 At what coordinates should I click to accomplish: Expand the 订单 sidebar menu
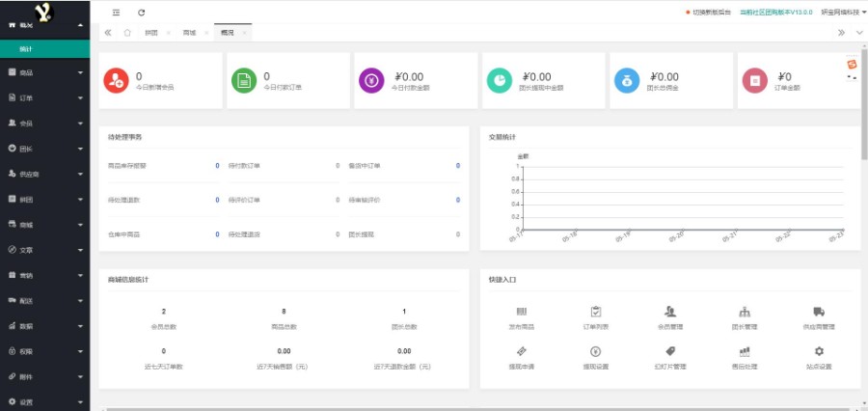tap(44, 97)
